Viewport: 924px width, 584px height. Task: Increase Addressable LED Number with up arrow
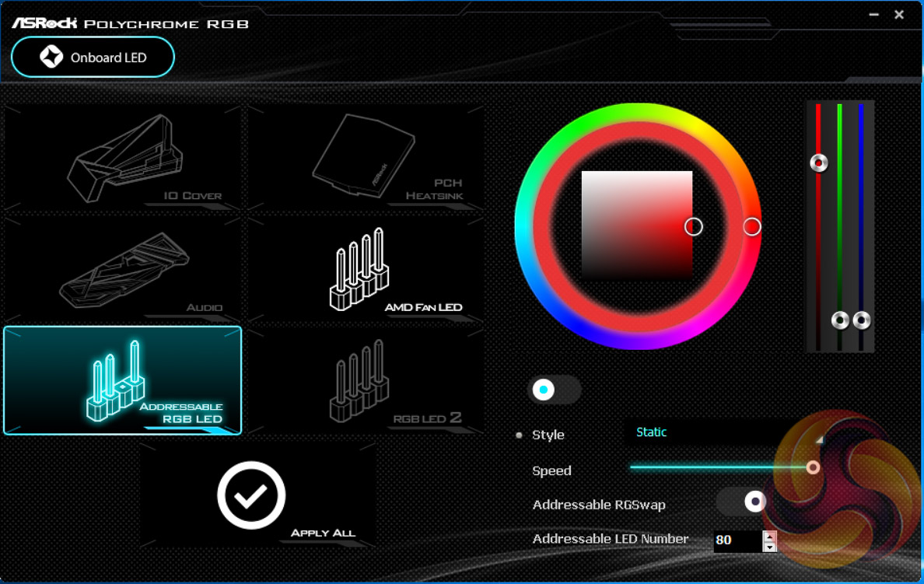769,536
